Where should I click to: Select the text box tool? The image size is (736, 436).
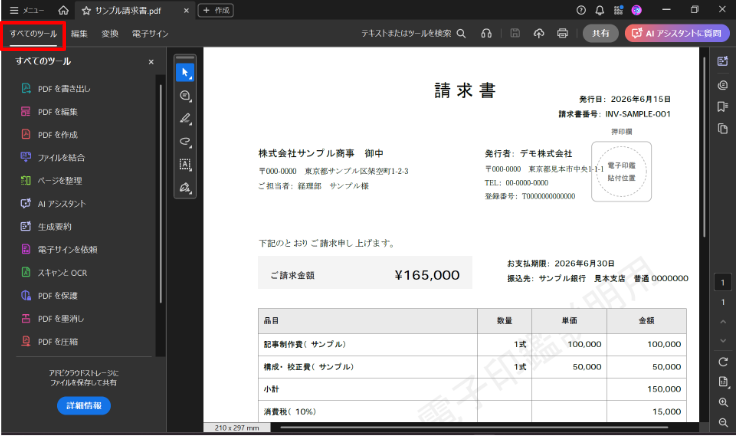click(185, 165)
